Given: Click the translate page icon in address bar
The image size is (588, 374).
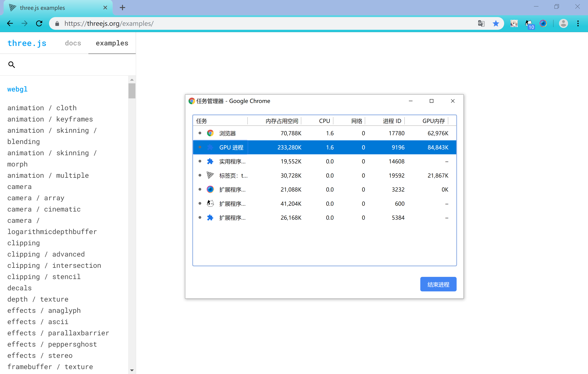Looking at the screenshot, I should [481, 23].
